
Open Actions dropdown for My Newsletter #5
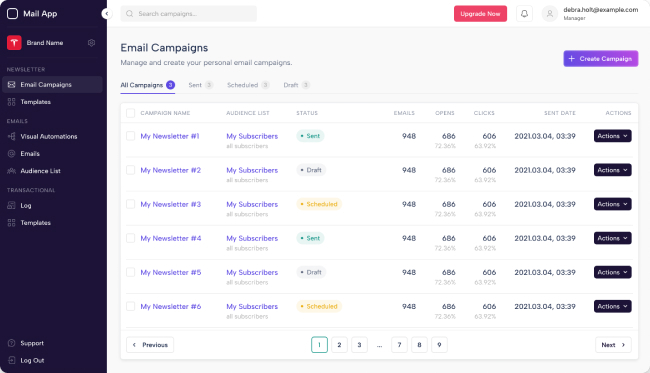point(613,272)
